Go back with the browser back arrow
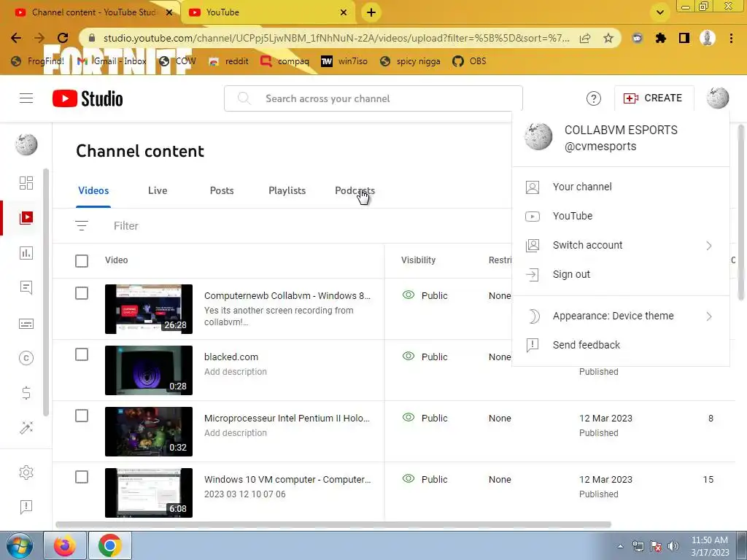Screen dimensions: 747x560 [16, 38]
